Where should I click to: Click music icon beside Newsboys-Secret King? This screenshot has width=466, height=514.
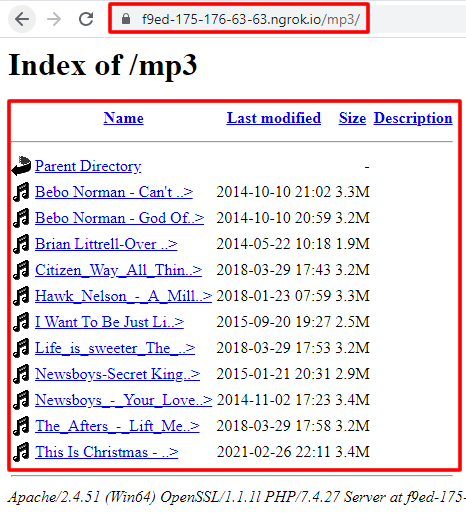coord(21,374)
